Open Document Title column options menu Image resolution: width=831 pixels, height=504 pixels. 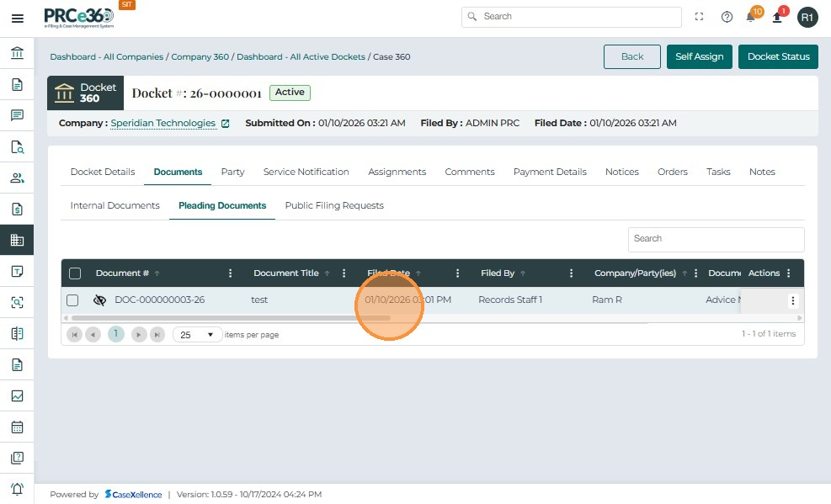pyautogui.click(x=344, y=273)
